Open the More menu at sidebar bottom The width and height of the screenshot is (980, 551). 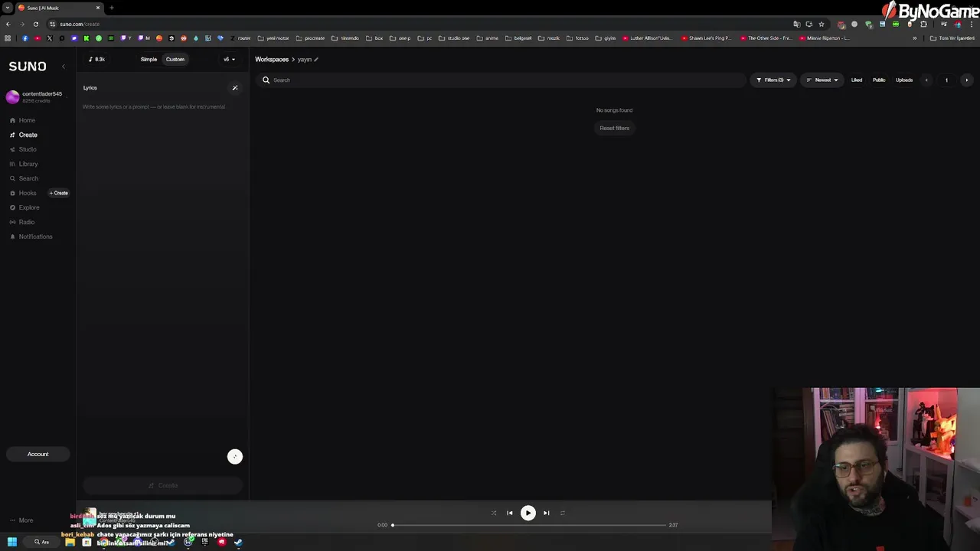21,520
